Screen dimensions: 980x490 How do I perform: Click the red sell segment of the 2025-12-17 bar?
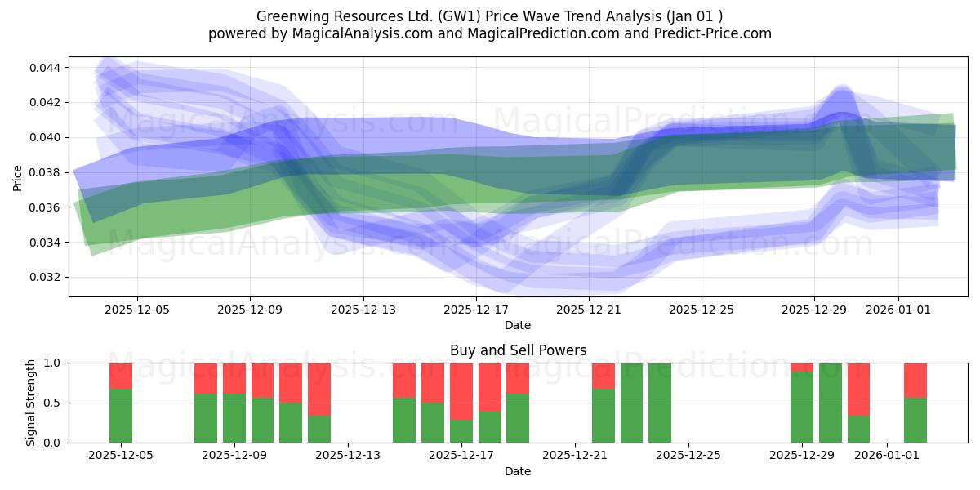click(461, 391)
